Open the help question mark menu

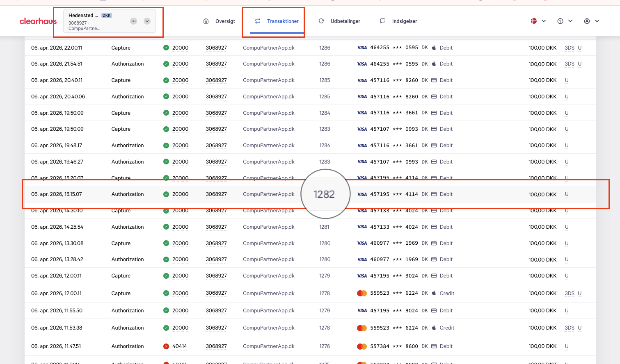point(565,21)
